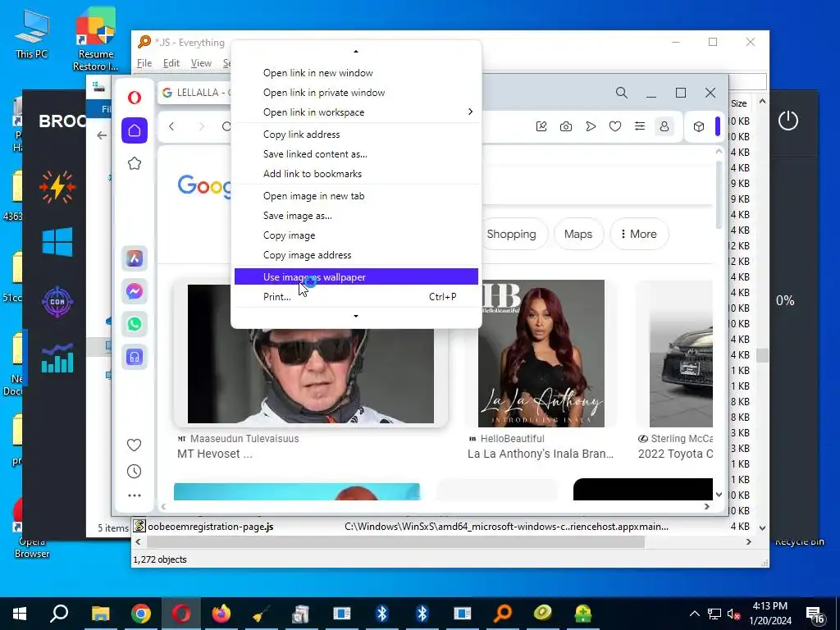Image resolution: width=840 pixels, height=630 pixels.
Task: Select 'Open image in new tab'
Action: pyautogui.click(x=356, y=196)
